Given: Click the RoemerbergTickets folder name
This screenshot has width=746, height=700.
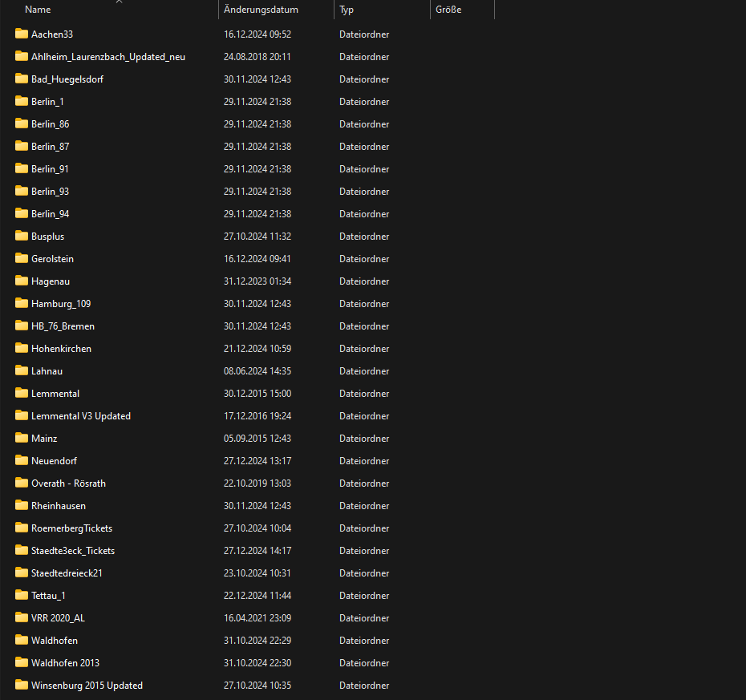Looking at the screenshot, I should pyautogui.click(x=71, y=528).
